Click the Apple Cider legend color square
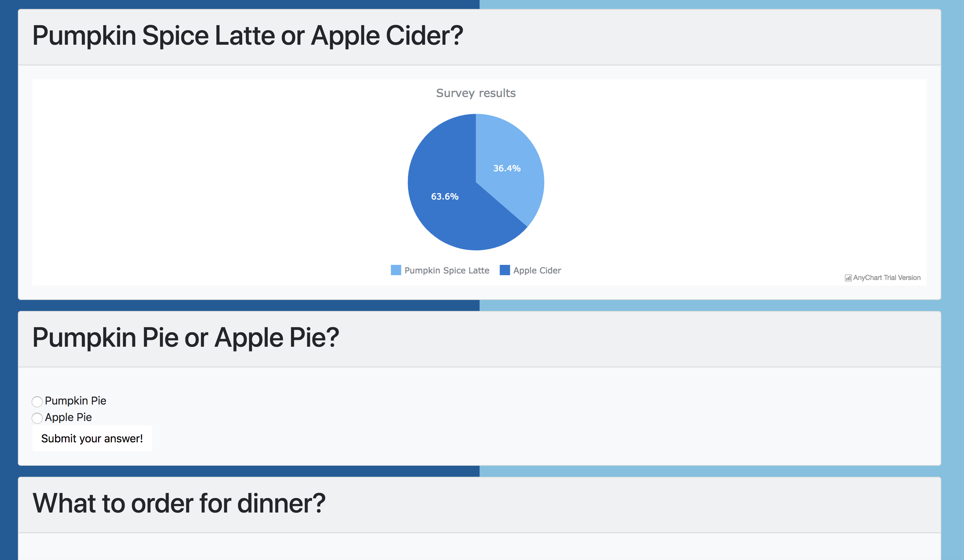This screenshot has width=964, height=560. pos(505,270)
